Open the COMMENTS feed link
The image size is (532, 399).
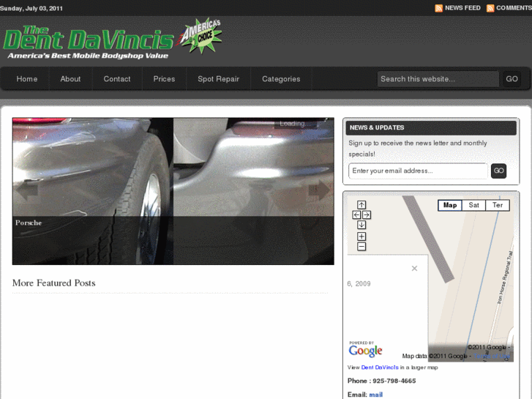[514, 8]
